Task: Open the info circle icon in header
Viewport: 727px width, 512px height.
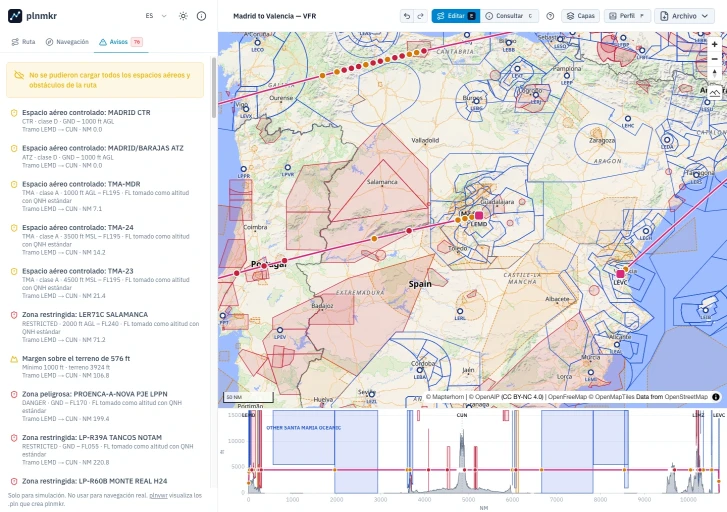Action: [201, 16]
